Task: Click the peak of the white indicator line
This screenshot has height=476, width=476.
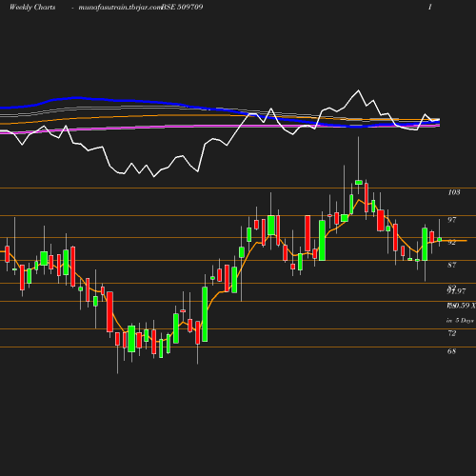Action: tap(359, 90)
